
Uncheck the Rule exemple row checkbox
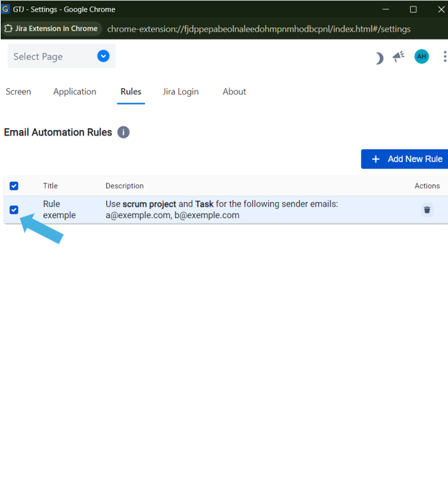tap(14, 210)
